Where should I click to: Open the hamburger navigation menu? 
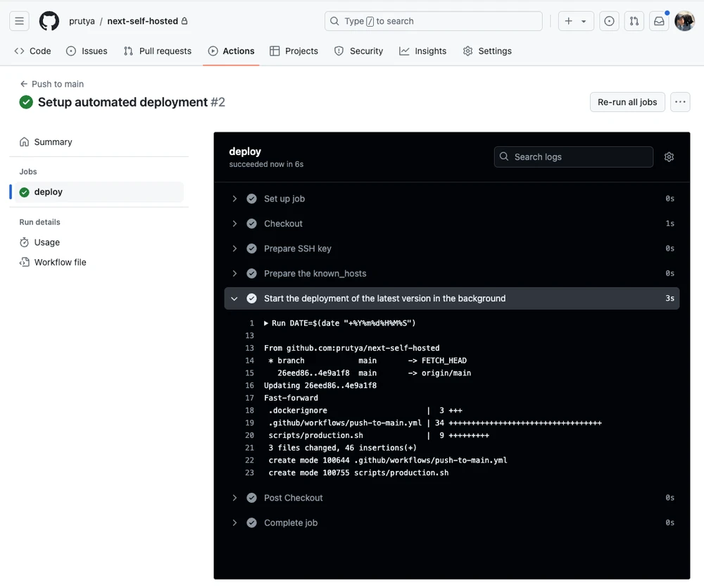[x=20, y=21]
